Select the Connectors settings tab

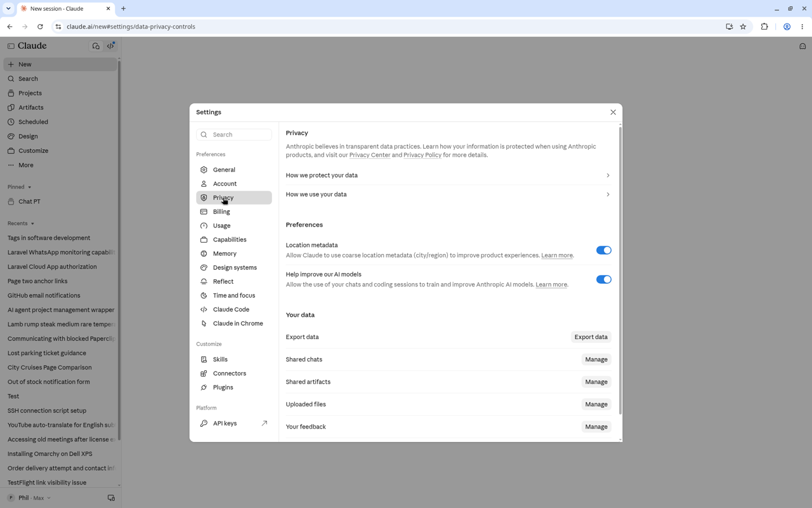[x=234, y=374]
